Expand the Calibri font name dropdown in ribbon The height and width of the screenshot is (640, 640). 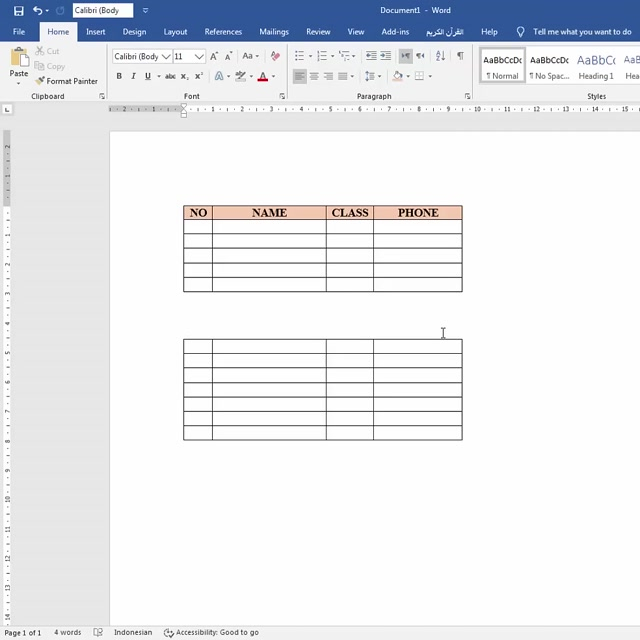pyautogui.click(x=166, y=57)
